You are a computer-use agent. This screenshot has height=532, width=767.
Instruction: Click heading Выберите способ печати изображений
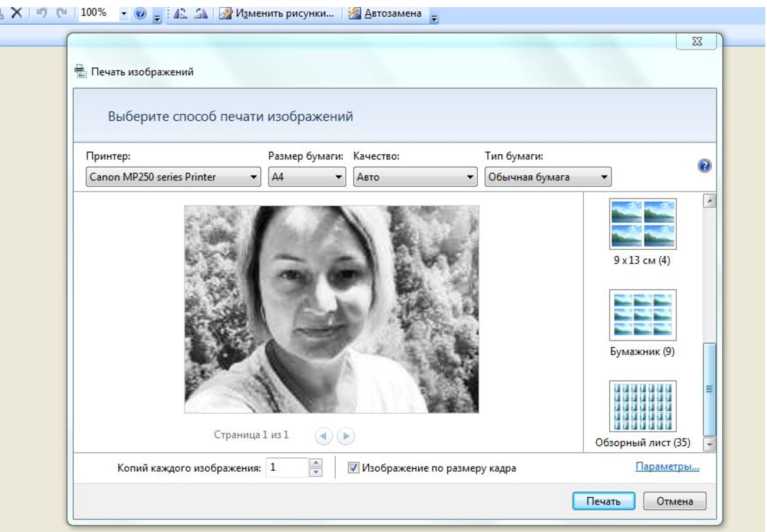(230, 116)
